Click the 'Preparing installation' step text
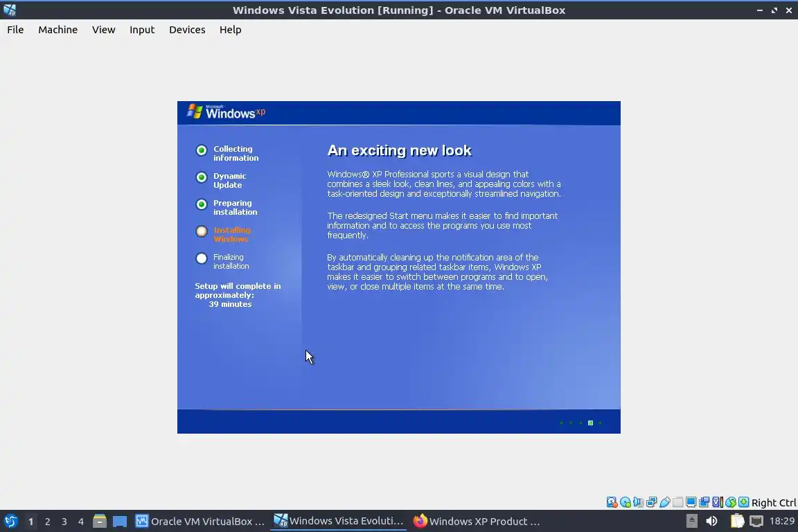Screen dimensions: 798x532 235,207
